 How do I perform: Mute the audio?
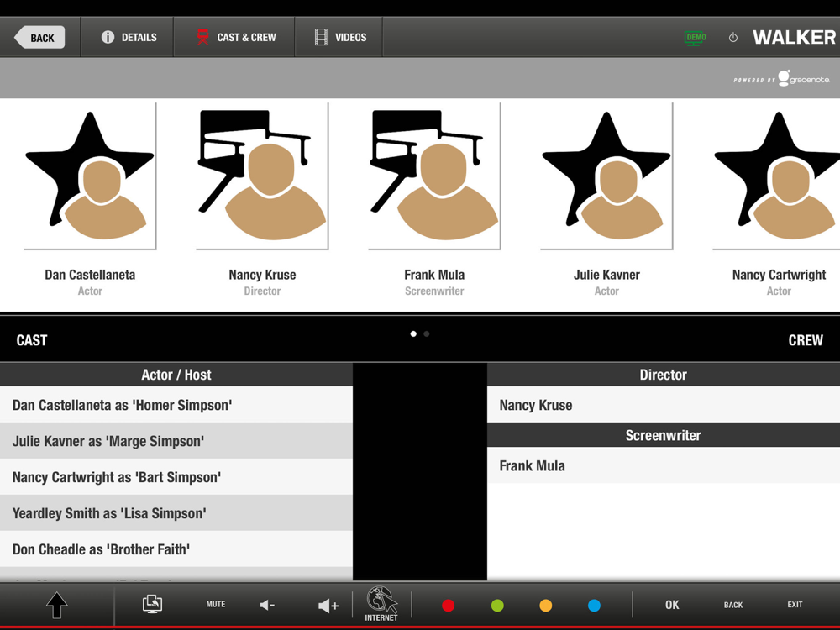216,604
